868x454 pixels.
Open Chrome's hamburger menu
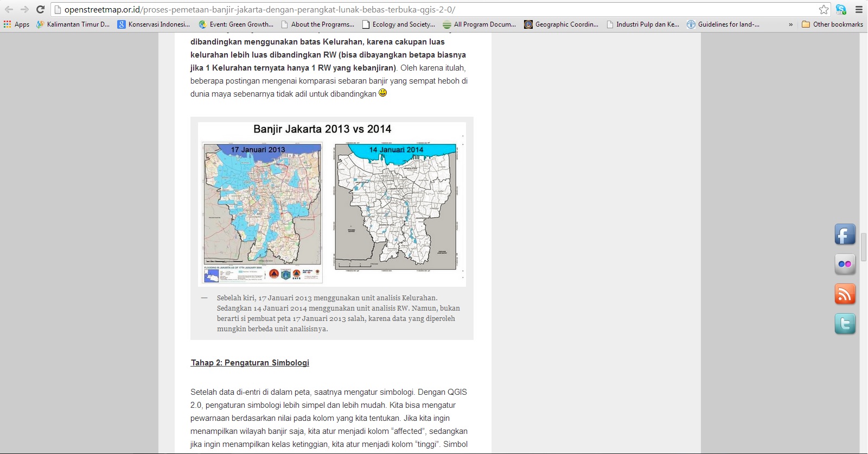click(x=859, y=9)
